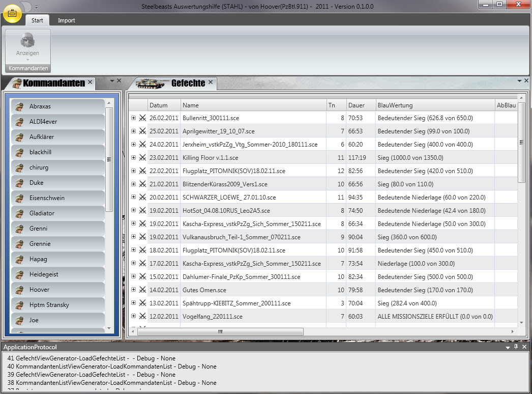
Task: Select commander Eisenschwein from the list
Action: point(47,198)
